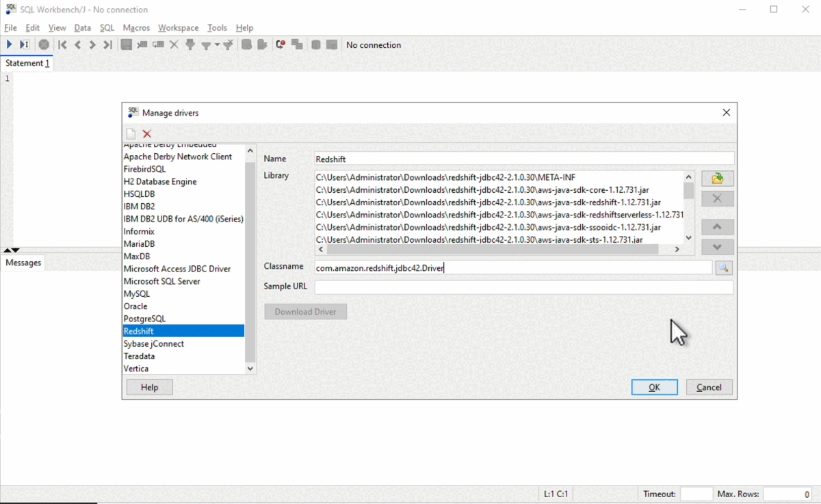
Task: Go to previous statement arrow icon
Action: (77, 44)
